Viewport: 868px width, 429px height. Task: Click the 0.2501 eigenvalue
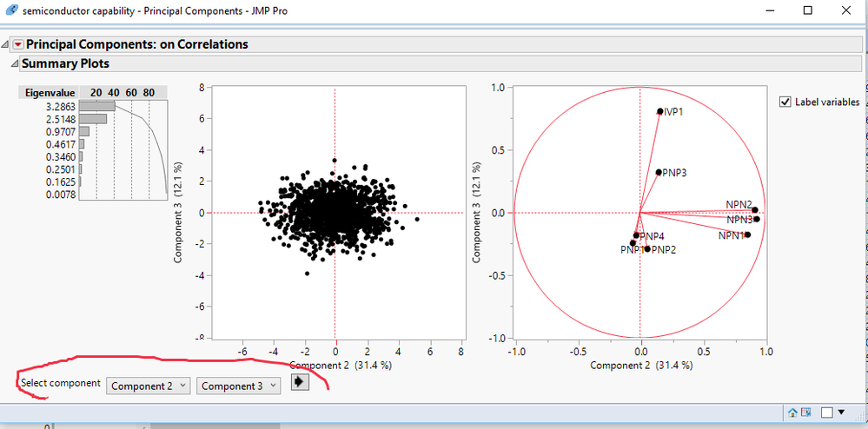pyautogui.click(x=61, y=168)
